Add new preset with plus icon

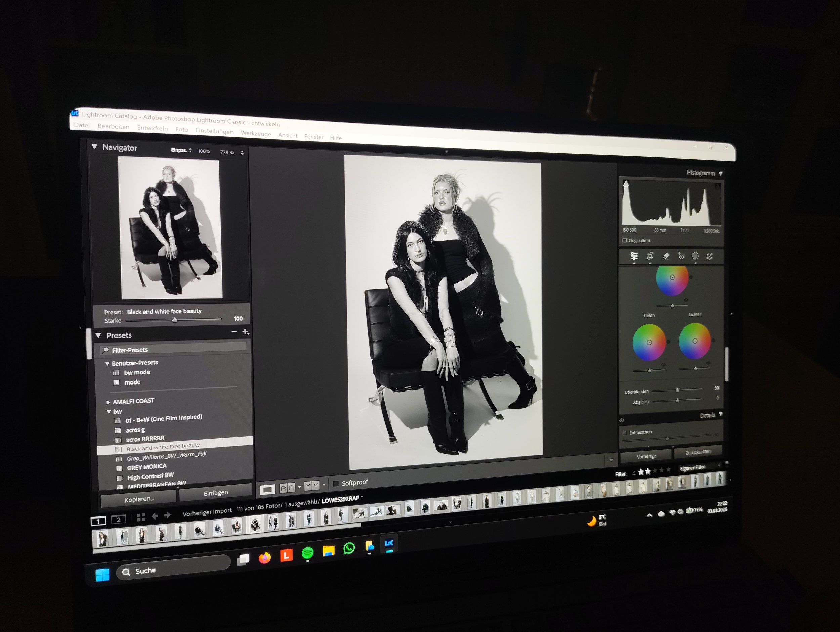pos(245,332)
